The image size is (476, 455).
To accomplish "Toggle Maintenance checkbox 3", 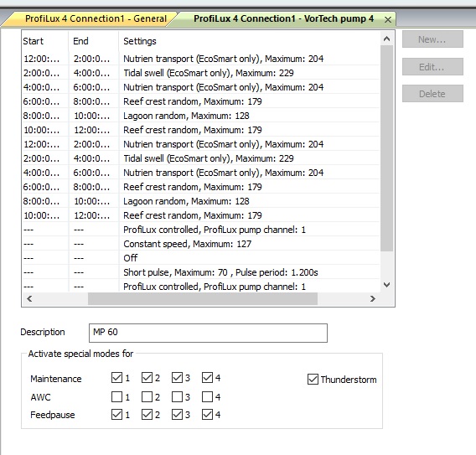I will (177, 378).
